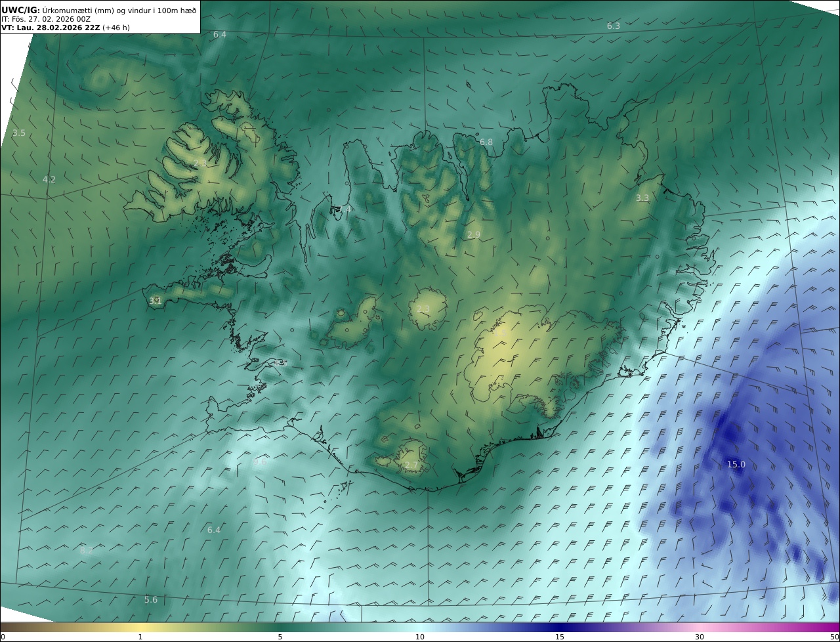
Task: Click the 15.0 maximum value label
Action: [736, 464]
